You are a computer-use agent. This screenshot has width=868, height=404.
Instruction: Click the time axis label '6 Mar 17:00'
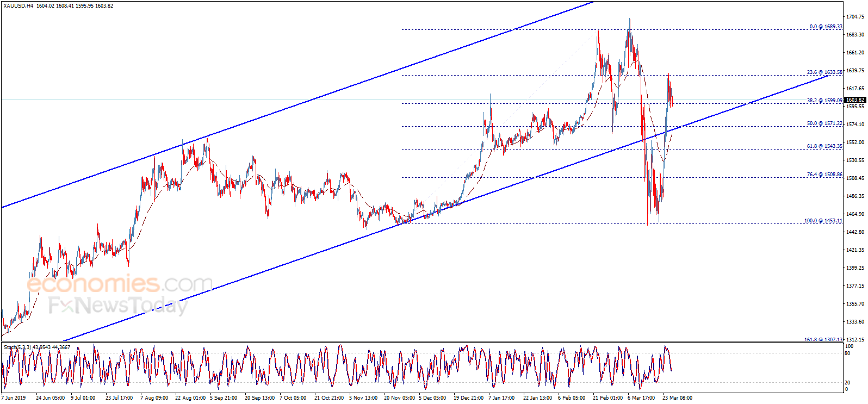(641, 398)
